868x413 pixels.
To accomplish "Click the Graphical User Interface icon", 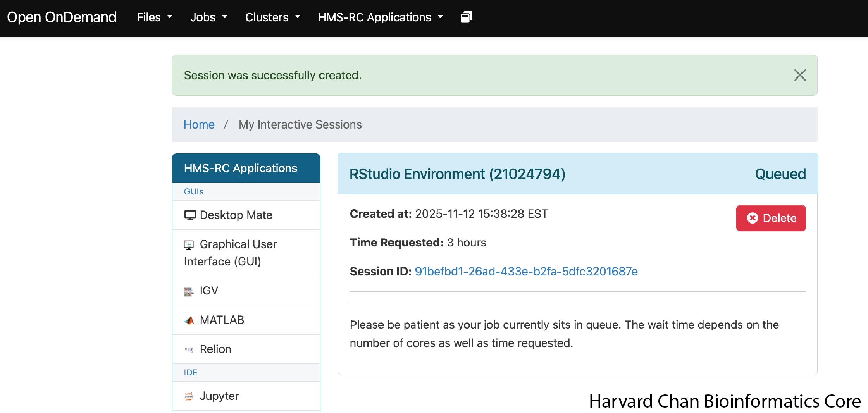I will click(x=189, y=244).
